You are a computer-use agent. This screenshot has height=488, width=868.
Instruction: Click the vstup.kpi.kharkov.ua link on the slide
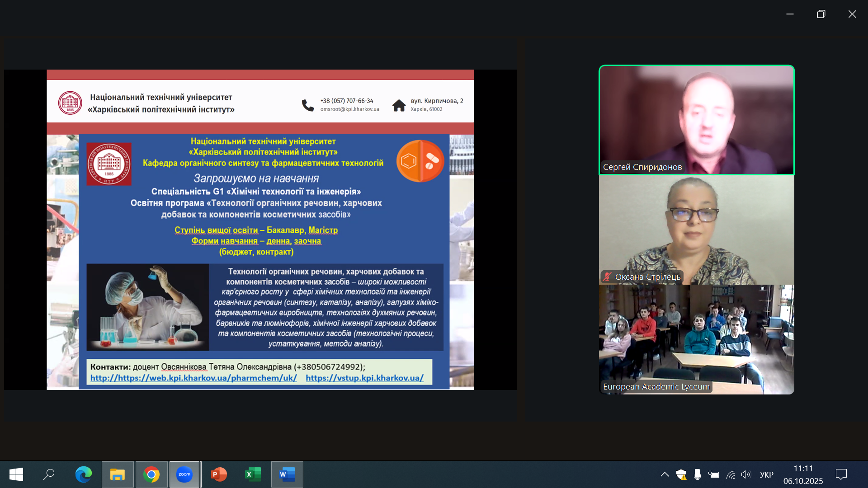(364, 378)
